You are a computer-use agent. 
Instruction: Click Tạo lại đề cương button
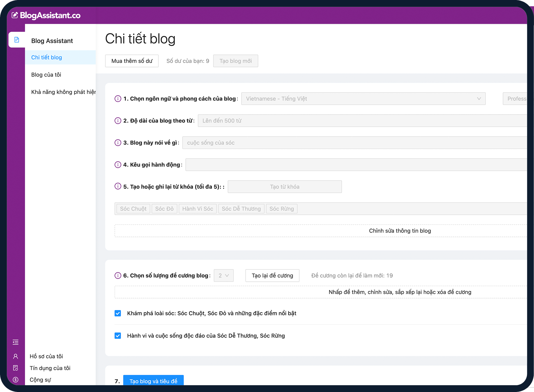(272, 275)
